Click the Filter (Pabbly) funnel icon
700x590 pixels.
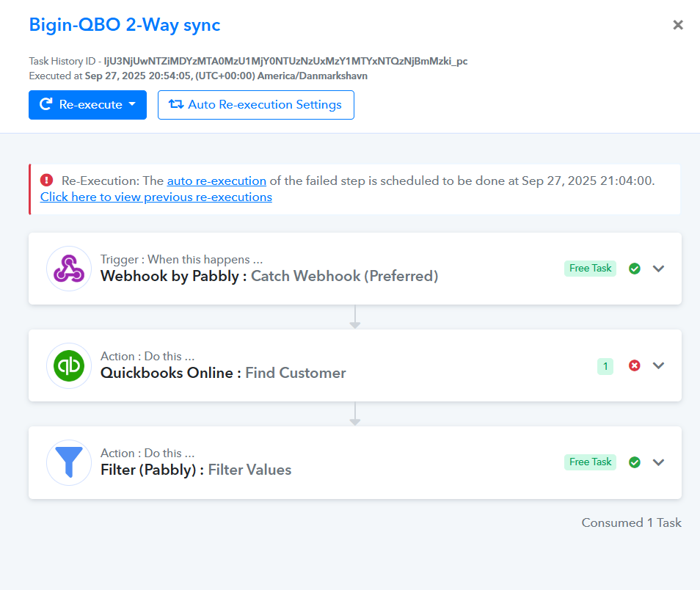click(x=69, y=462)
